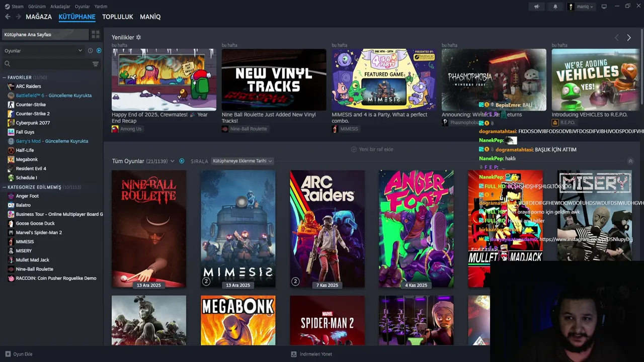Select Spider-Man 2 game cover
Screen dimensions: 644x362
pos(327,320)
